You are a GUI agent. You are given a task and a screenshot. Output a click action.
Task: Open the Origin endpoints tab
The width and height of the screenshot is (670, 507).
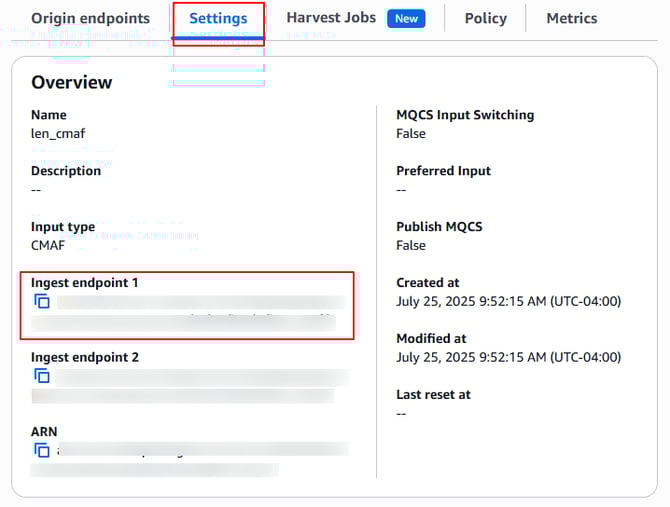(90, 18)
